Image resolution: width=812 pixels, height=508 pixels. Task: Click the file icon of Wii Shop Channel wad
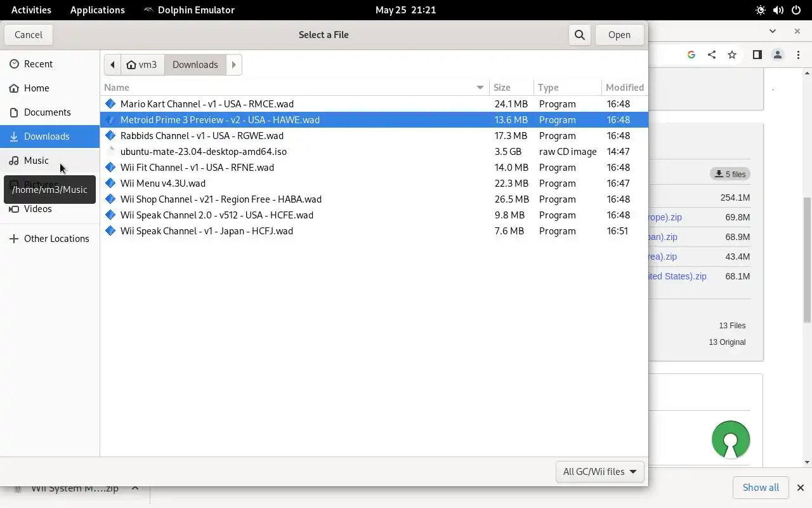point(110,199)
